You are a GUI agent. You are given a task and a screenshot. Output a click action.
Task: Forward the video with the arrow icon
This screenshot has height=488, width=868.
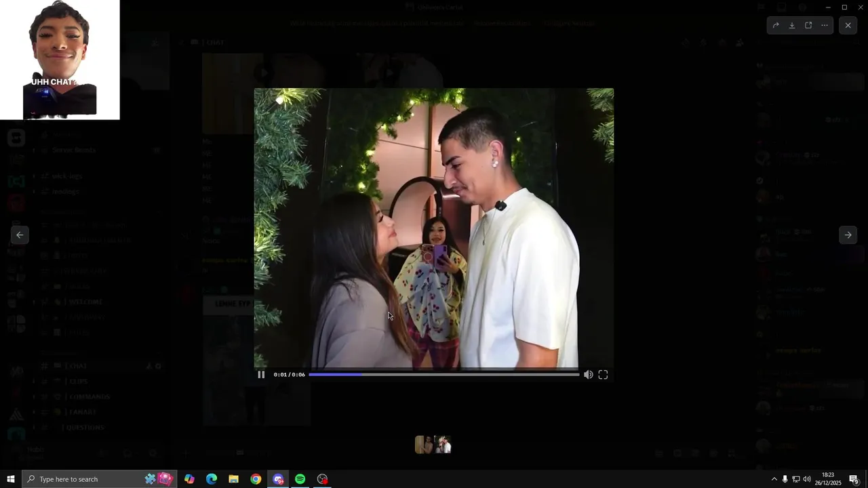(x=776, y=25)
